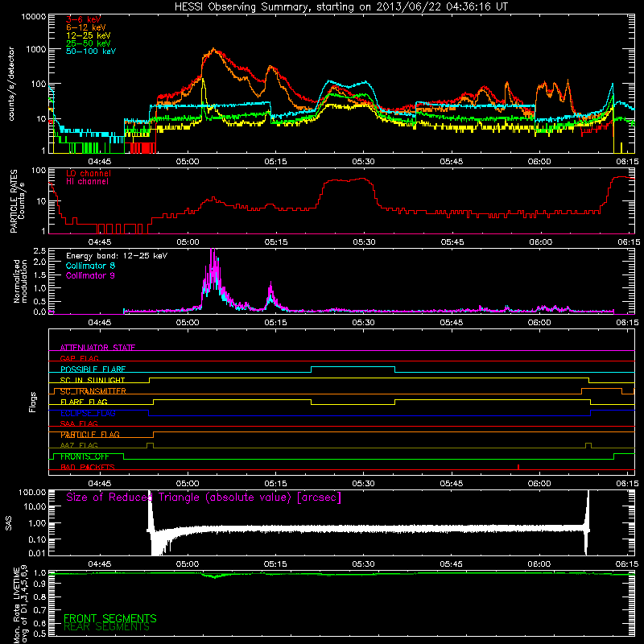The width and height of the screenshot is (644, 644).
Task: Click the Flags panel axis label
Action: coord(33,402)
